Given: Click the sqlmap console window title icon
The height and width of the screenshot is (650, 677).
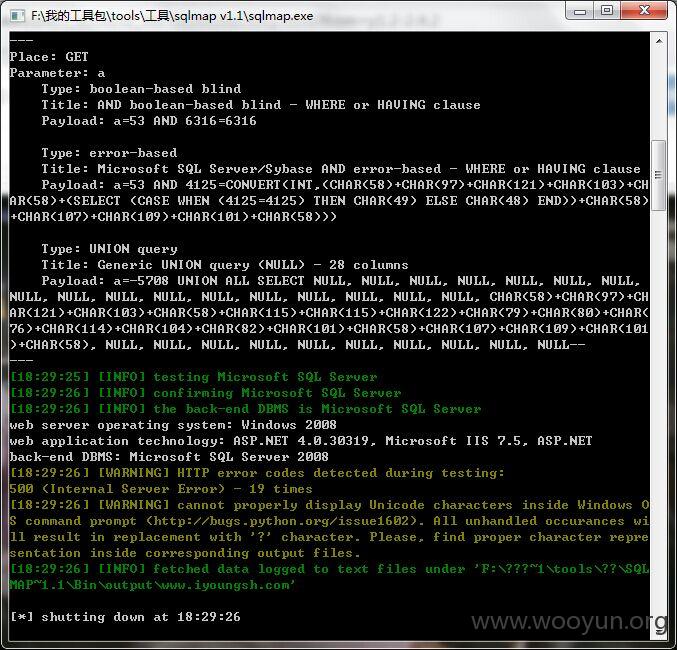Looking at the screenshot, I should tap(17, 16).
